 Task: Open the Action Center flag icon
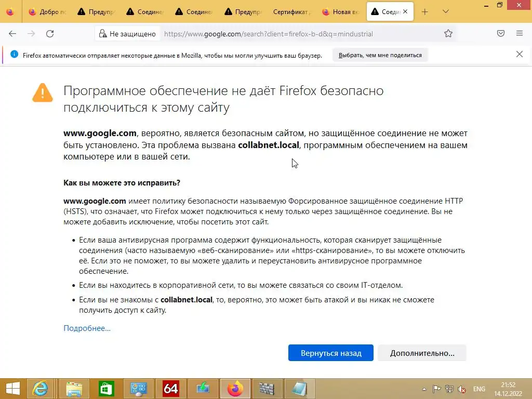[x=436, y=389]
